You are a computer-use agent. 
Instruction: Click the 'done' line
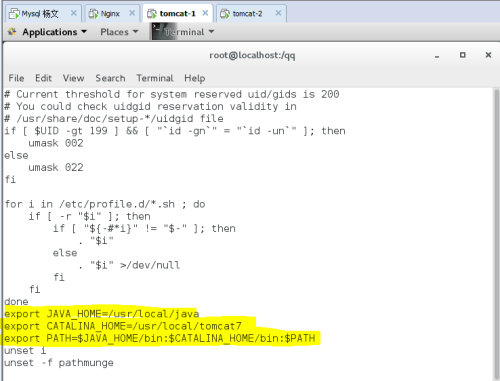coord(16,302)
